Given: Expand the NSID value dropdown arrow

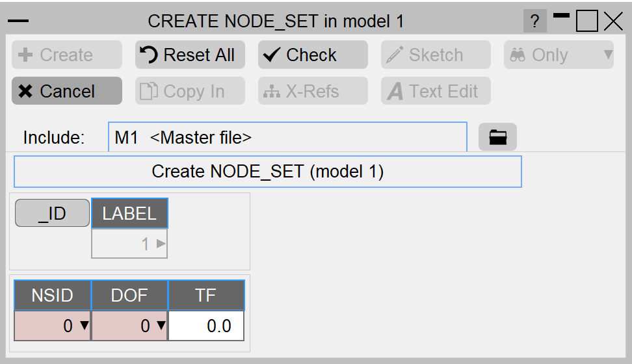Looking at the screenshot, I should [x=84, y=326].
